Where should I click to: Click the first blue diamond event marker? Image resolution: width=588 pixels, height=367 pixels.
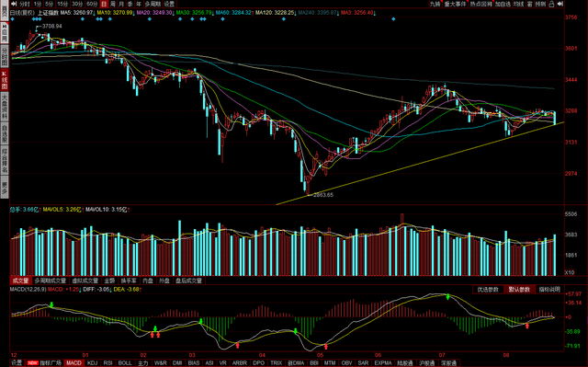(x=12, y=18)
